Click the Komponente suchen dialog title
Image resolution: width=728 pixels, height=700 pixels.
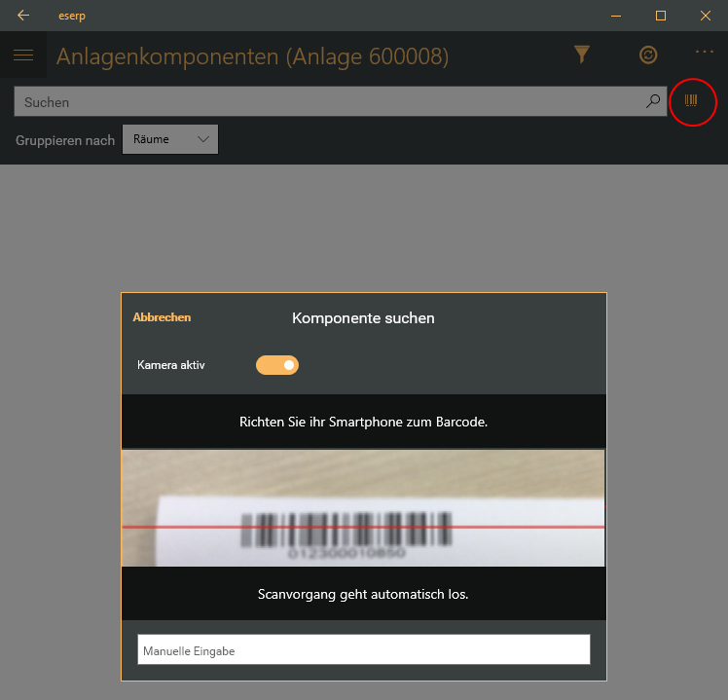tap(363, 317)
